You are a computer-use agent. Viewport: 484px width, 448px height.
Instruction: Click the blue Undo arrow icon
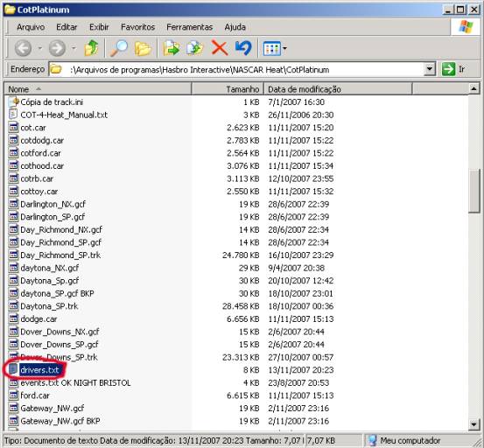pyautogui.click(x=243, y=48)
